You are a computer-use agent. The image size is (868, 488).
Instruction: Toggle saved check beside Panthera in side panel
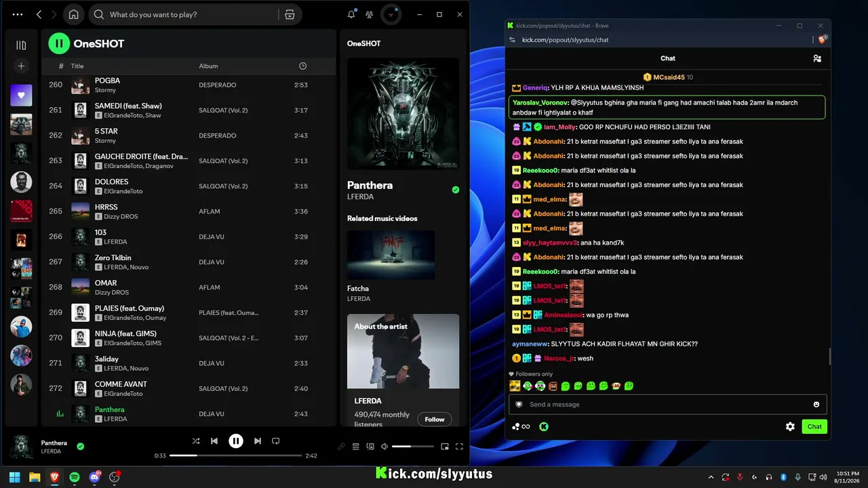(x=456, y=190)
